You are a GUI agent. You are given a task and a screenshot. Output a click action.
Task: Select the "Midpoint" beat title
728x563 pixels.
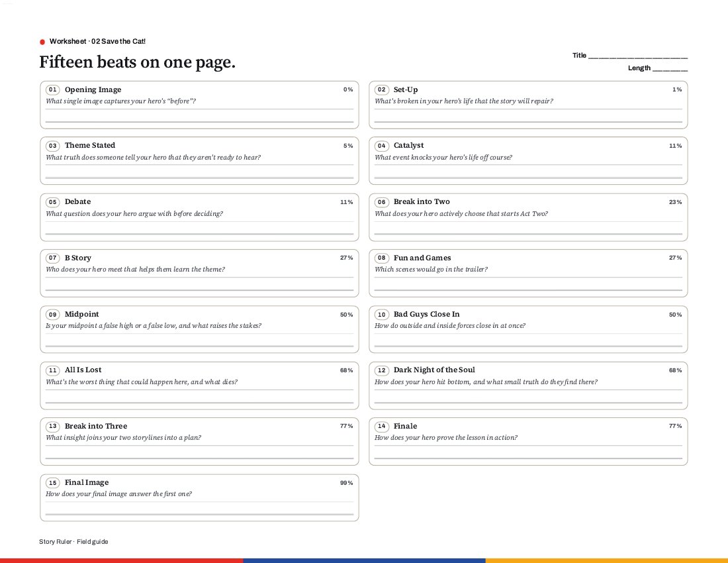pyautogui.click(x=81, y=314)
